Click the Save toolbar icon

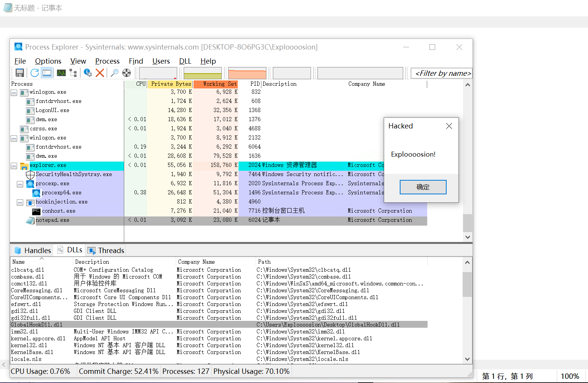[20, 73]
